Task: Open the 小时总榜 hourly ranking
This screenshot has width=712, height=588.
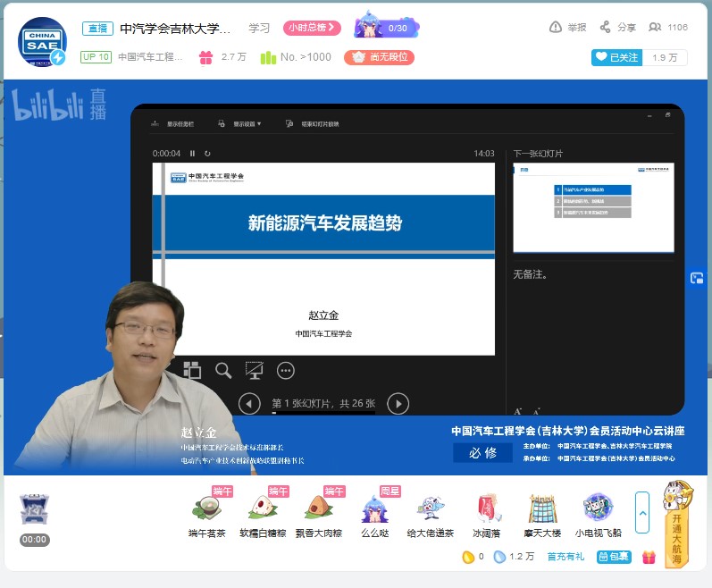Action: tap(312, 28)
